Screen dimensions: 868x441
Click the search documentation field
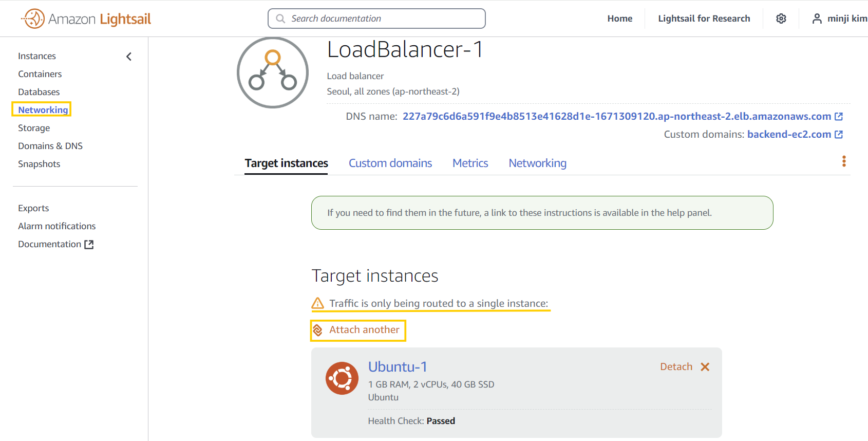376,19
